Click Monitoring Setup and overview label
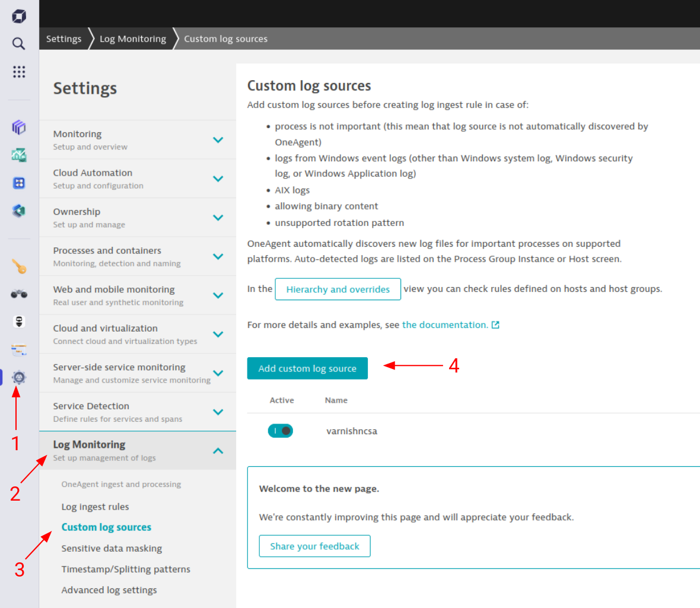This screenshot has height=608, width=700. [90, 140]
